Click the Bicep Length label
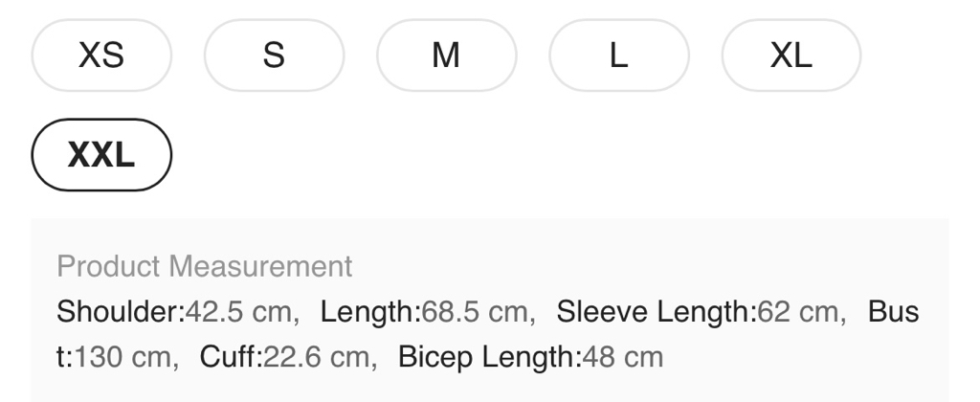Image resolution: width=980 pixels, height=402 pixels. click(488, 358)
